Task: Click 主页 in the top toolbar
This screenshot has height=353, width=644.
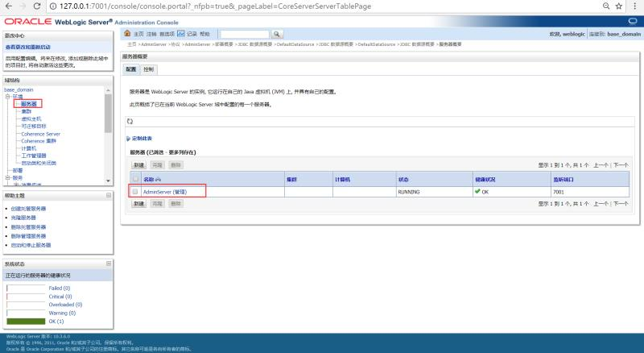Action: 138,34
